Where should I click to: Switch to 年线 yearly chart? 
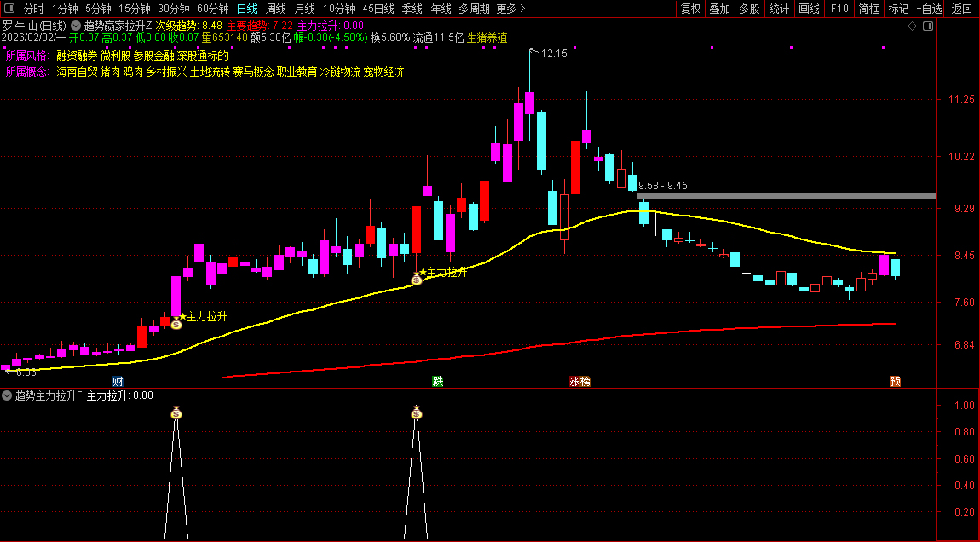pos(441,9)
